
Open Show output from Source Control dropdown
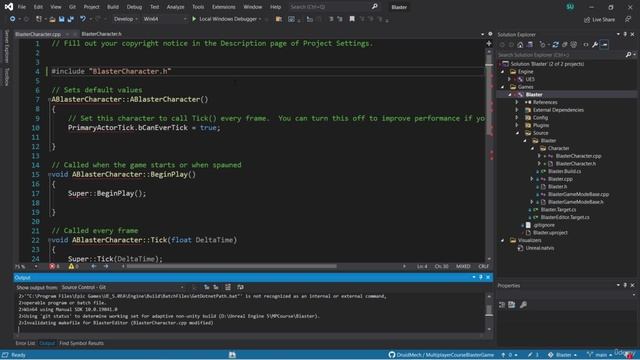coord(122,287)
